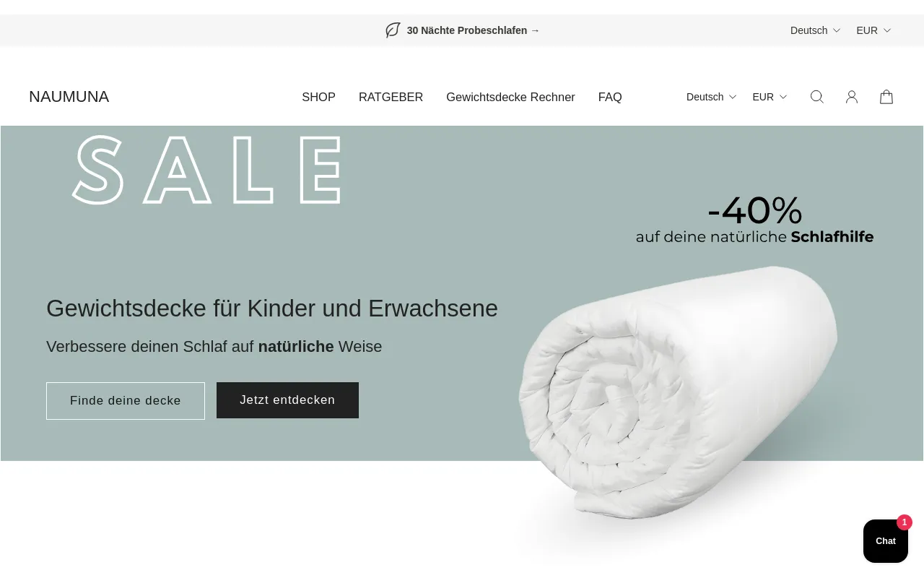Open the header Deutsch language selector

coord(711,97)
